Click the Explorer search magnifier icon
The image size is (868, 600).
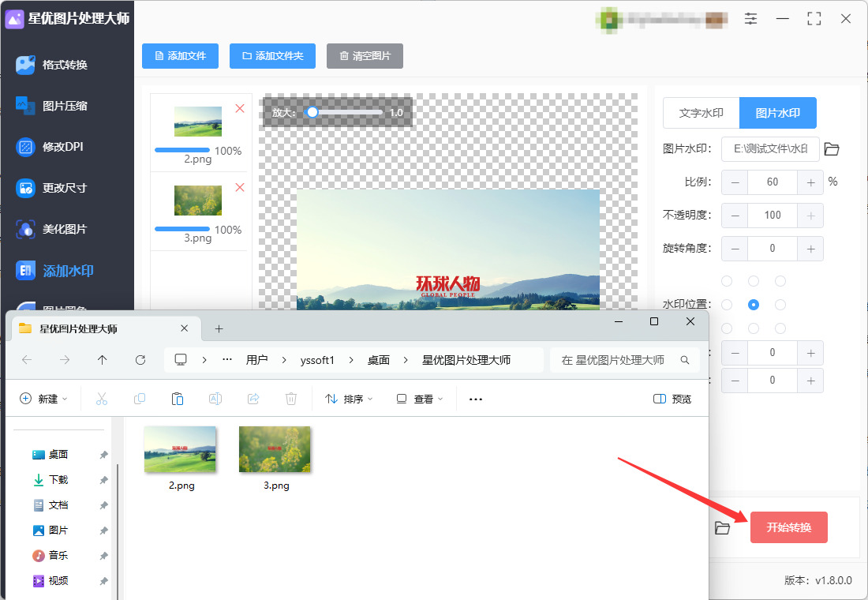[685, 360]
